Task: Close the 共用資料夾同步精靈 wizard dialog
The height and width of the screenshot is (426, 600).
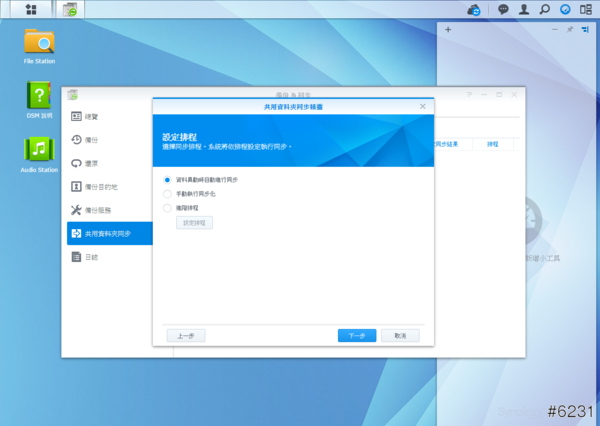Action: (x=423, y=105)
